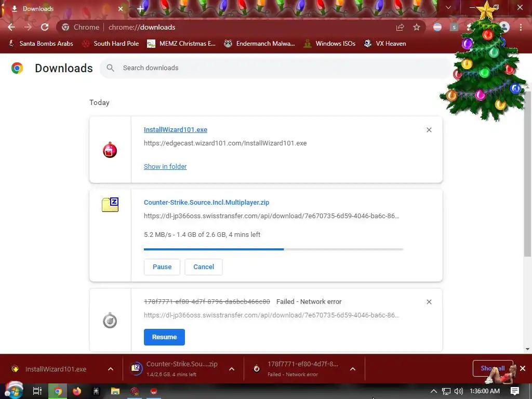Open Counter-Strike.Source.Incl.Multiplayer.zip link
This screenshot has width=532, height=399.
pos(206,203)
